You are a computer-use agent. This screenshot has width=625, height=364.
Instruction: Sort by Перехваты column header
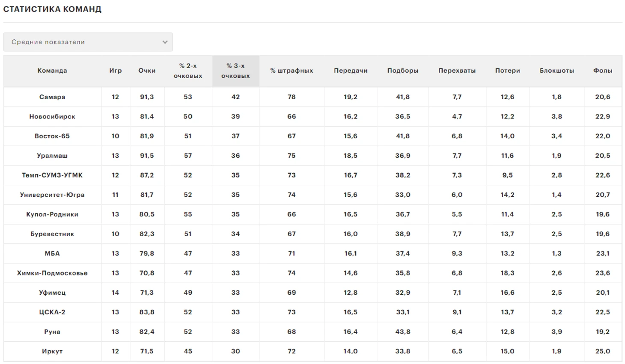[457, 71]
